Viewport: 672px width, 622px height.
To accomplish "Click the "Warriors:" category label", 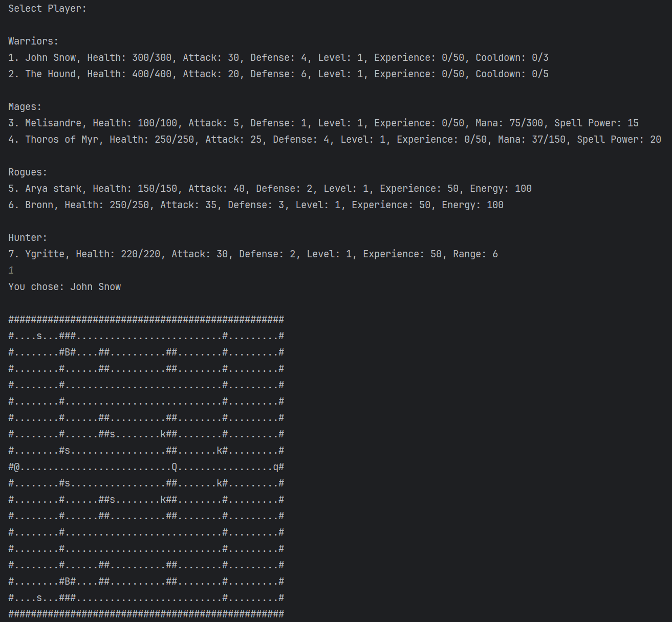I will pyautogui.click(x=33, y=41).
